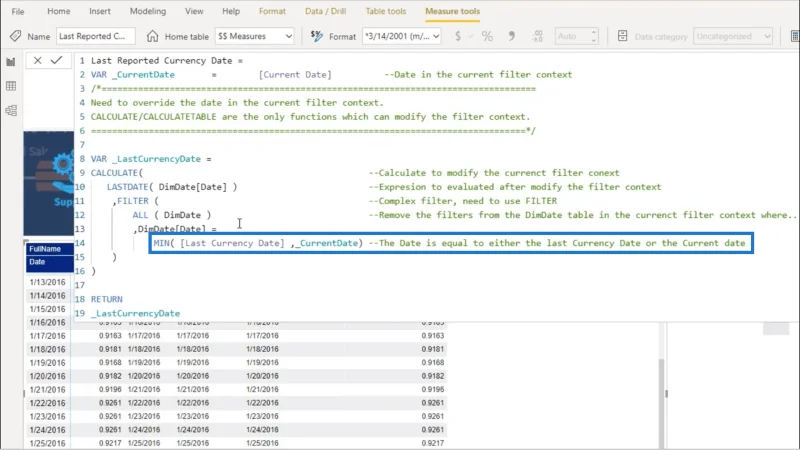Screen dimensions: 800x450
Task: Click LASTDATE function on line 10
Action: point(130,187)
